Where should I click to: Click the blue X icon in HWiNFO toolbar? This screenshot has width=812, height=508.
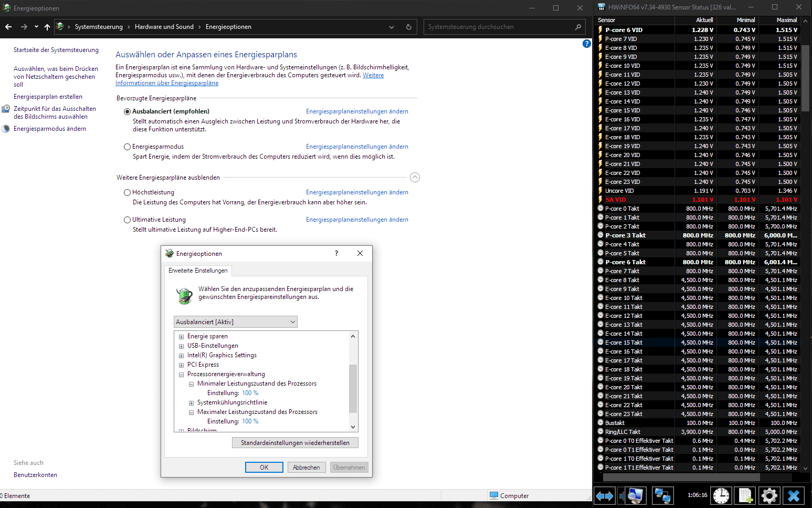(794, 495)
